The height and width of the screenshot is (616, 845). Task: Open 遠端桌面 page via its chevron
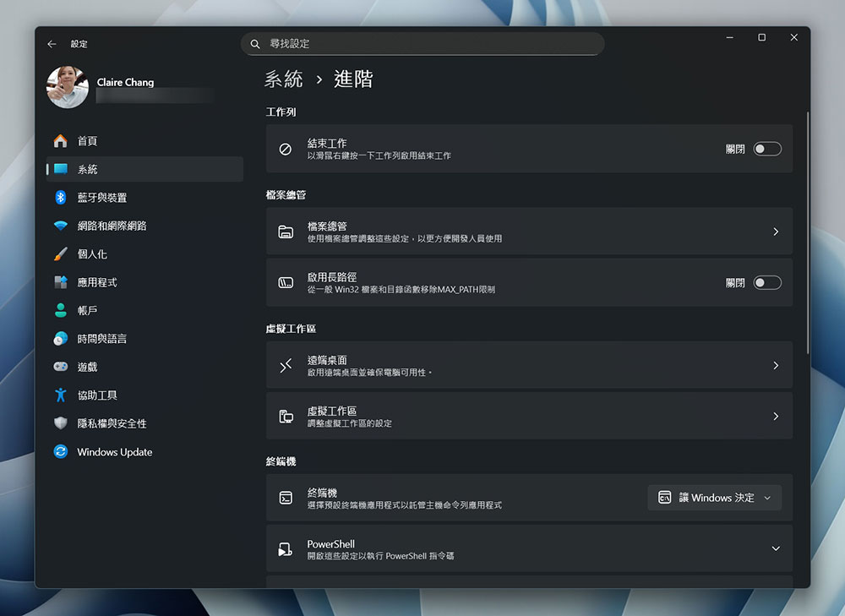click(x=776, y=365)
